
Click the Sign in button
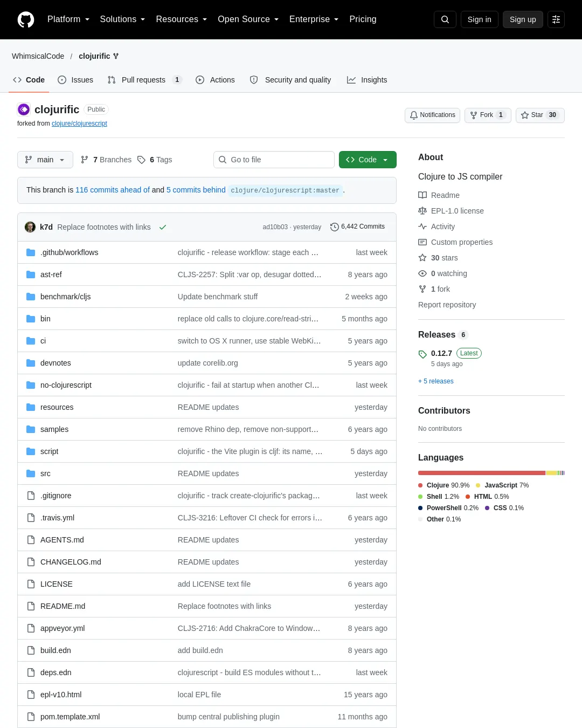coord(480,19)
